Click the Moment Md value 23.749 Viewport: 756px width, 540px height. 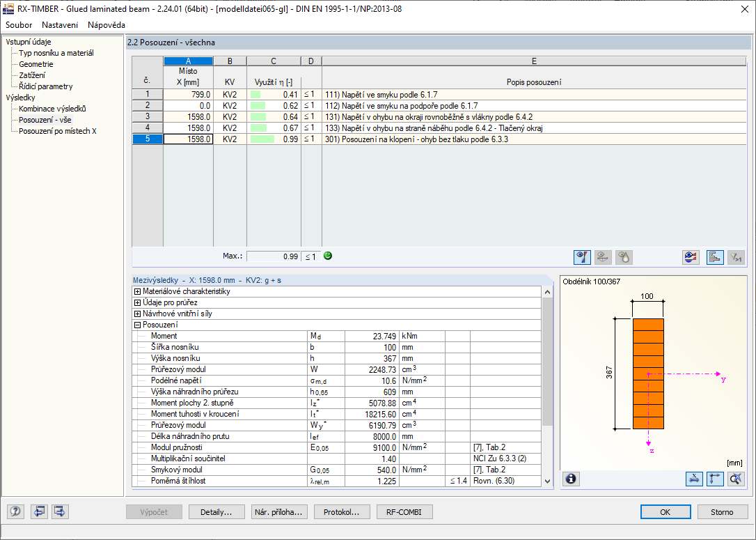point(372,336)
